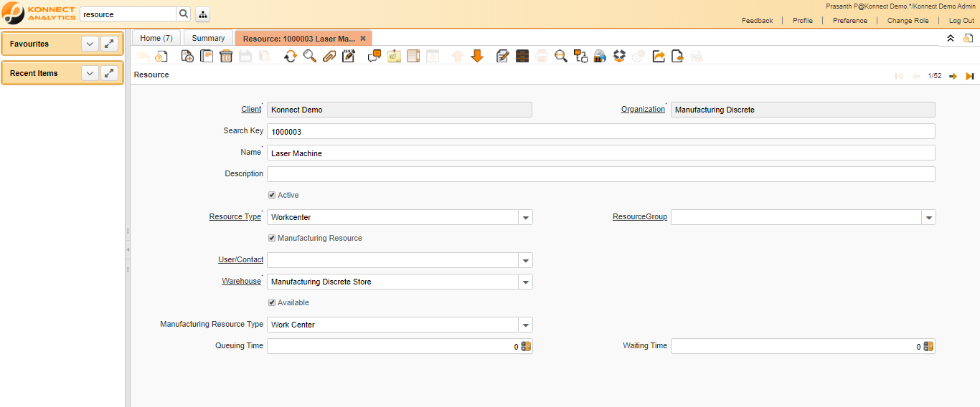Image resolution: width=980 pixels, height=407 pixels.
Task: Click the Refresh/requery arrows icon
Action: [290, 56]
